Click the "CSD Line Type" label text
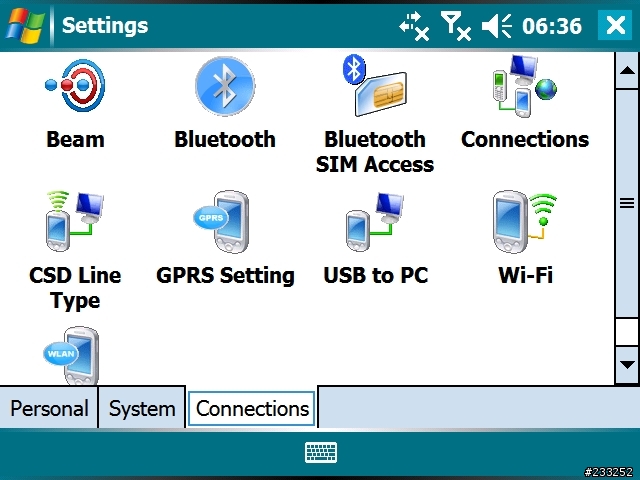640x480 pixels. 75,288
